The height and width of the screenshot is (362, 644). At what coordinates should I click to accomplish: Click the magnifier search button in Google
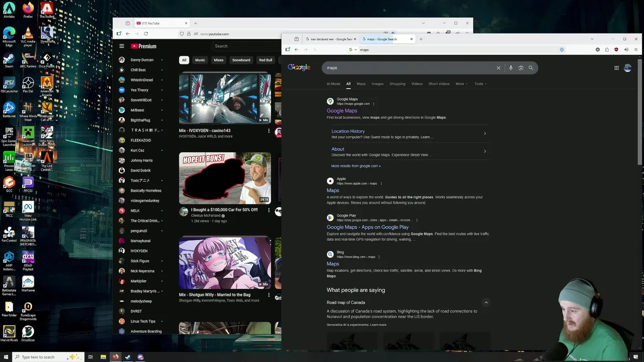tap(531, 68)
